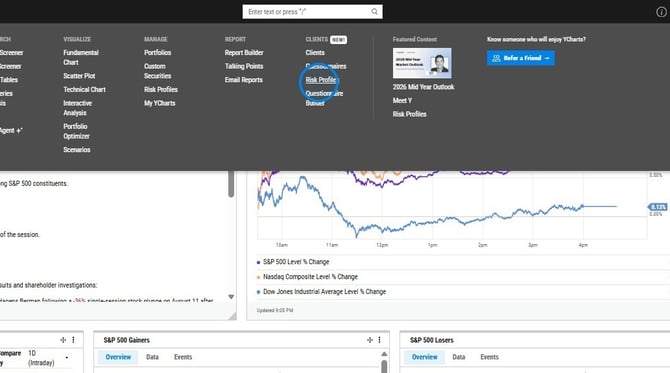Click the S&P 500 Gainers title
Image resolution: width=670 pixels, height=373 pixels.
tap(126, 340)
